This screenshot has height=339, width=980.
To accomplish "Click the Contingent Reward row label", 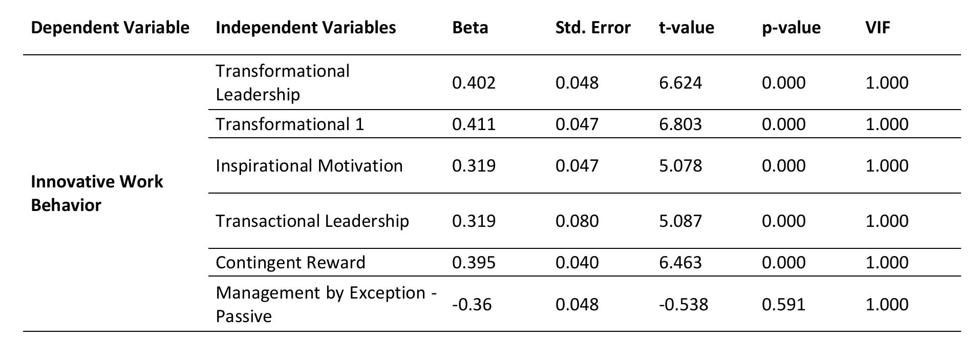I will 290,262.
